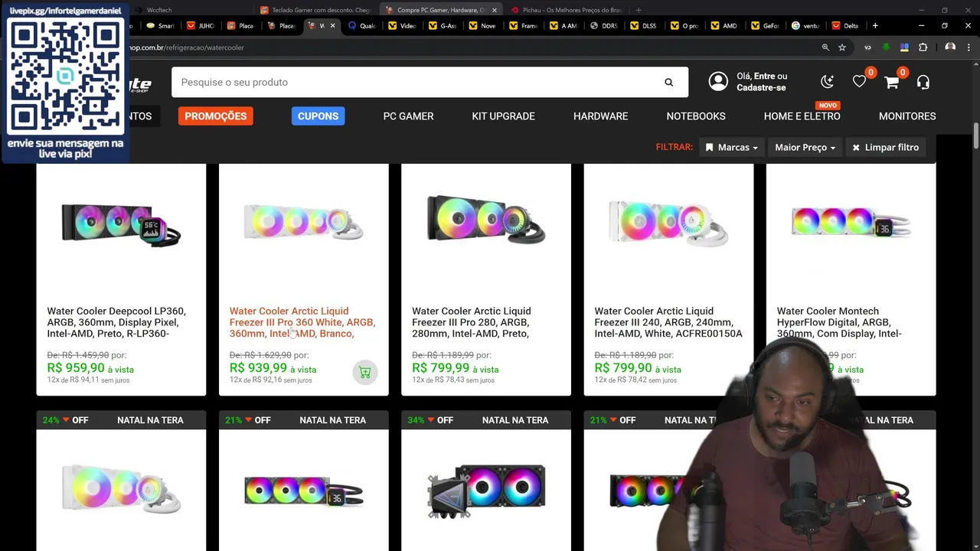Open Arctic Liquid Freezer III Pro 360 White title
The height and width of the screenshot is (551, 980).
pos(302,322)
